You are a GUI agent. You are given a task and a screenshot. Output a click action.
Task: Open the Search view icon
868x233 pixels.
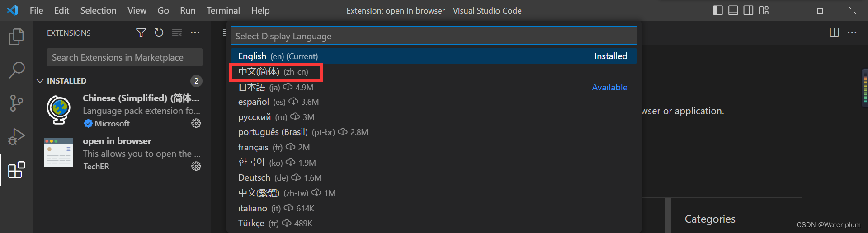pos(16,70)
